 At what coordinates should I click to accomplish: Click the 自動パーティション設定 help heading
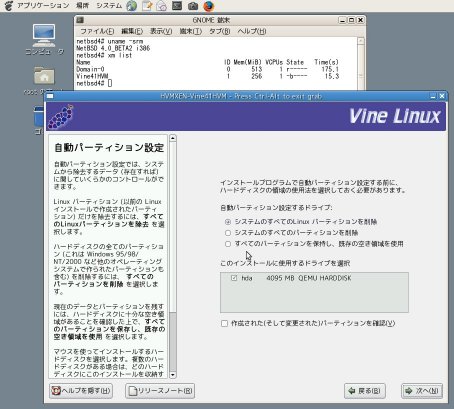(x=109, y=148)
